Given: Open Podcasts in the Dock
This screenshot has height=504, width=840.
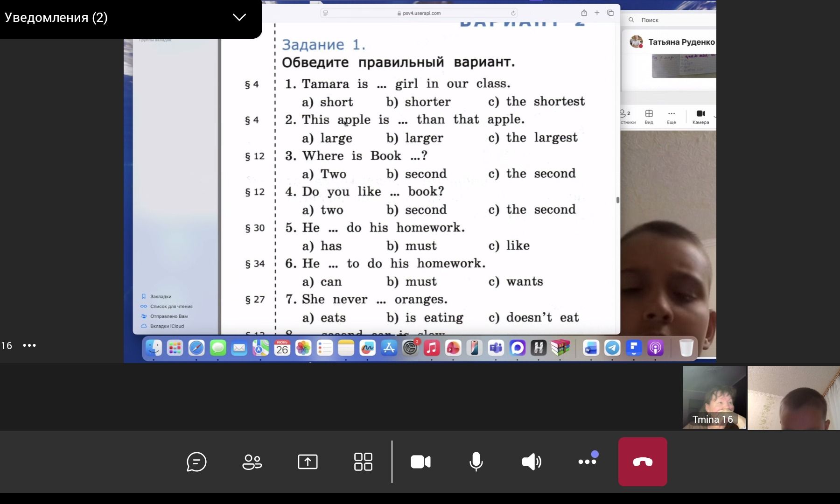Looking at the screenshot, I should point(656,348).
